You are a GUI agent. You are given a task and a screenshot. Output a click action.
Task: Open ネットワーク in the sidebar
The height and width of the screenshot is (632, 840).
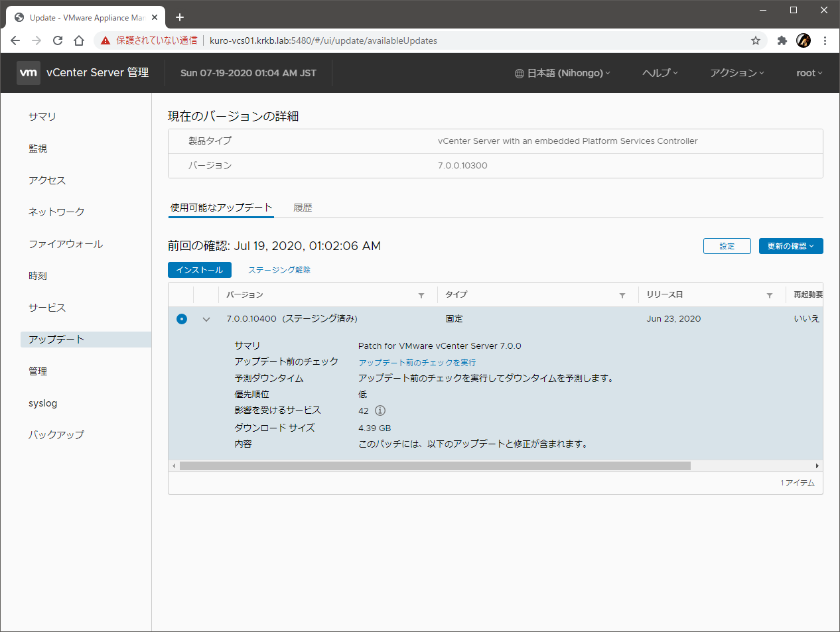coord(56,212)
